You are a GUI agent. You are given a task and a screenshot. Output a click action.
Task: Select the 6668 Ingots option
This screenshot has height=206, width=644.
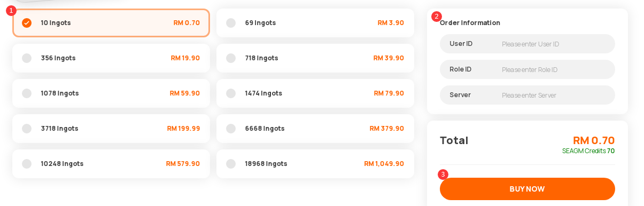315,129
